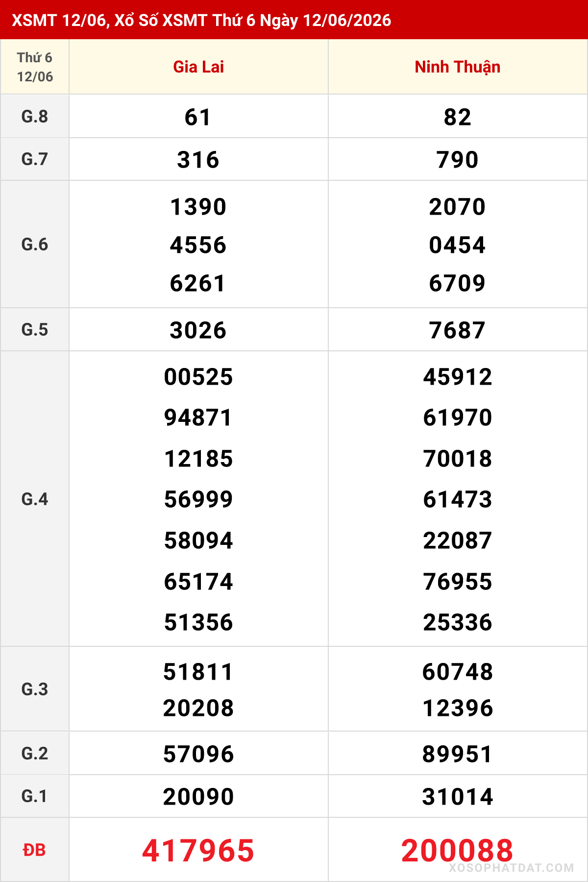Click Gia Lai G.8 number 61

[198, 117]
